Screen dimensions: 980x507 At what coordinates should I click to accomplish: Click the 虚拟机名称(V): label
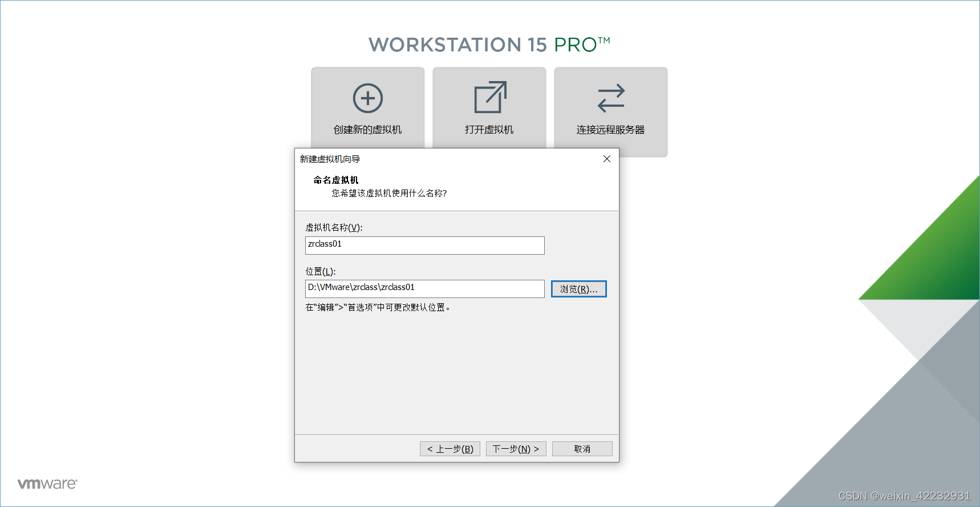point(334,227)
